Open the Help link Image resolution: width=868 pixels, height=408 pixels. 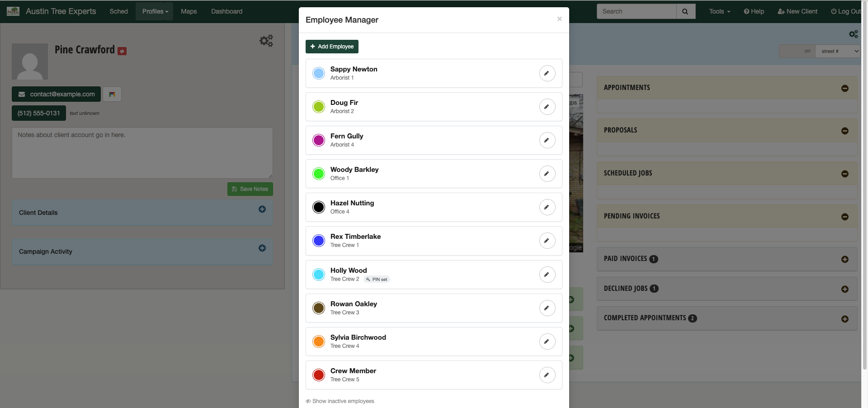click(x=754, y=11)
